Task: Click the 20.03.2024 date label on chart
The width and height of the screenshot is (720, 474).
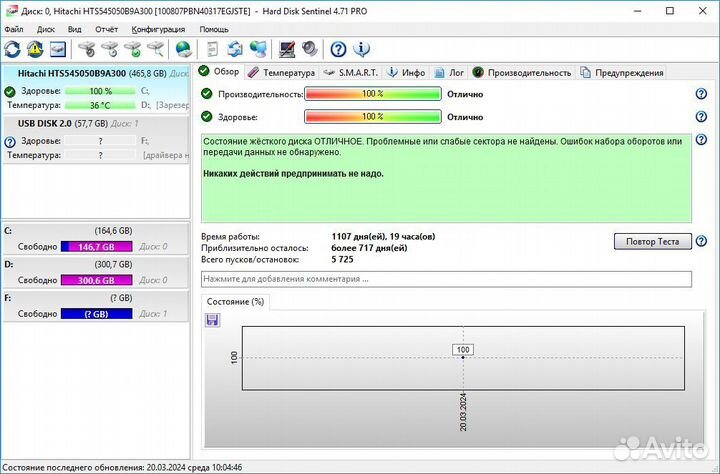Action: (463, 412)
